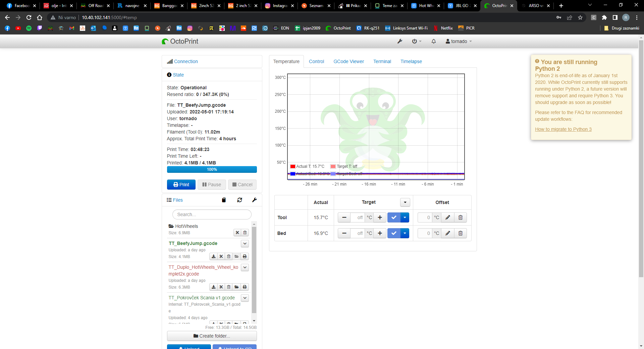Refresh file list icon in Files header
This screenshot has width=644, height=349.
pyautogui.click(x=239, y=200)
